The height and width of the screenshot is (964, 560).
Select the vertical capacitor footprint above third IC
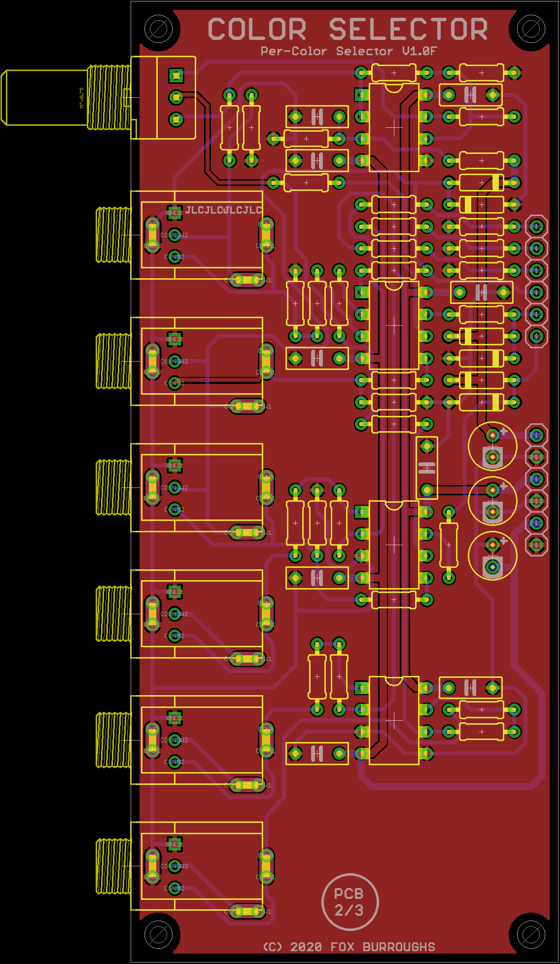point(427,468)
